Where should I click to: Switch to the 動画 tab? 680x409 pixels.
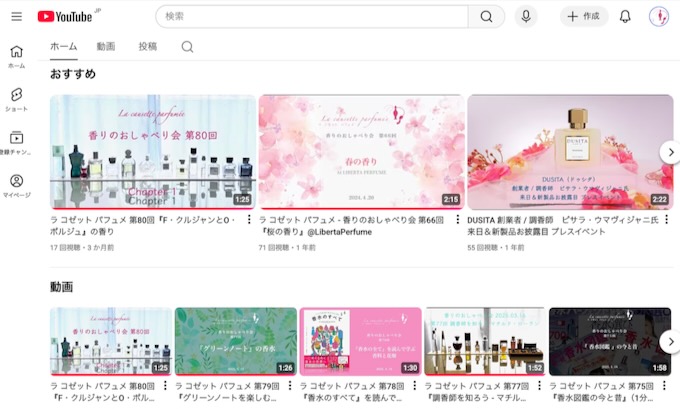106,47
